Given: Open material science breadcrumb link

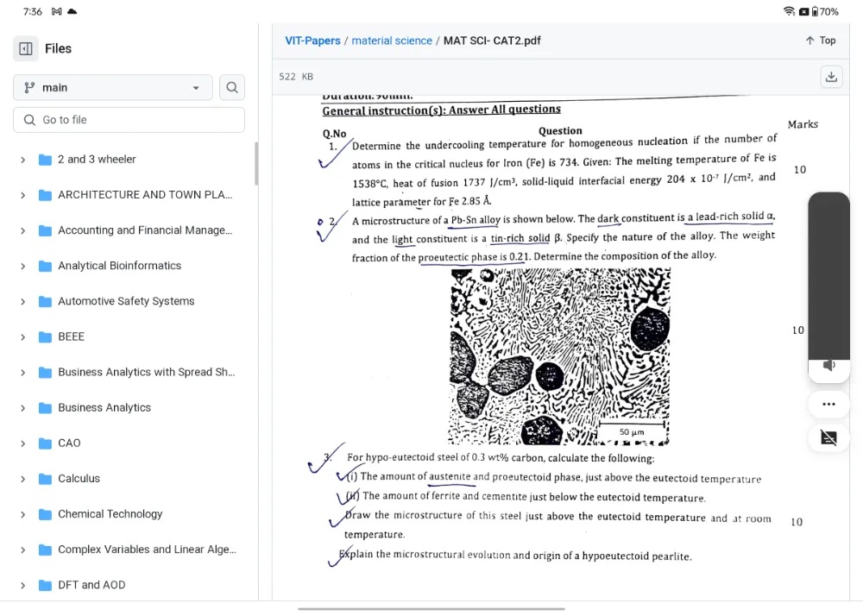Looking at the screenshot, I should (x=392, y=41).
